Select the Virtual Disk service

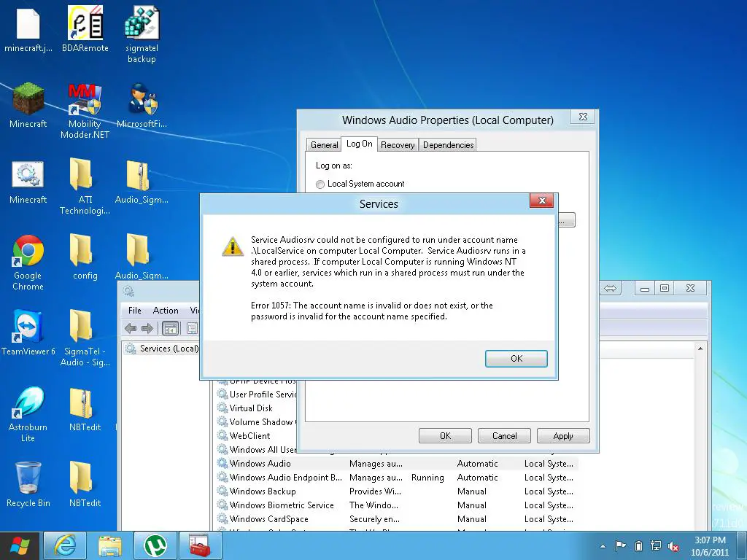coord(256,408)
